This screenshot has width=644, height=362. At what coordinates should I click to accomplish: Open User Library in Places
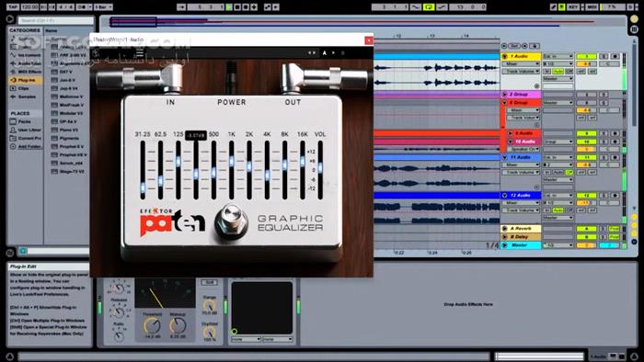coord(26,130)
